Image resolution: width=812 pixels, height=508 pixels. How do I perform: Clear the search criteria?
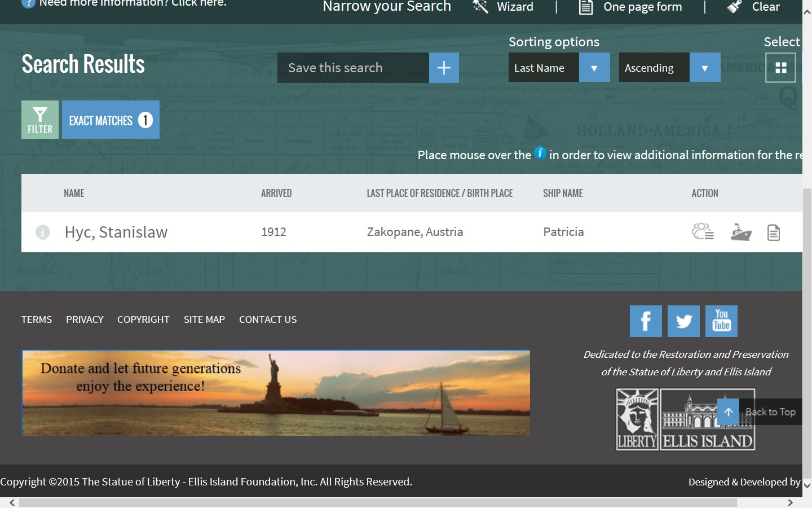pyautogui.click(x=753, y=7)
